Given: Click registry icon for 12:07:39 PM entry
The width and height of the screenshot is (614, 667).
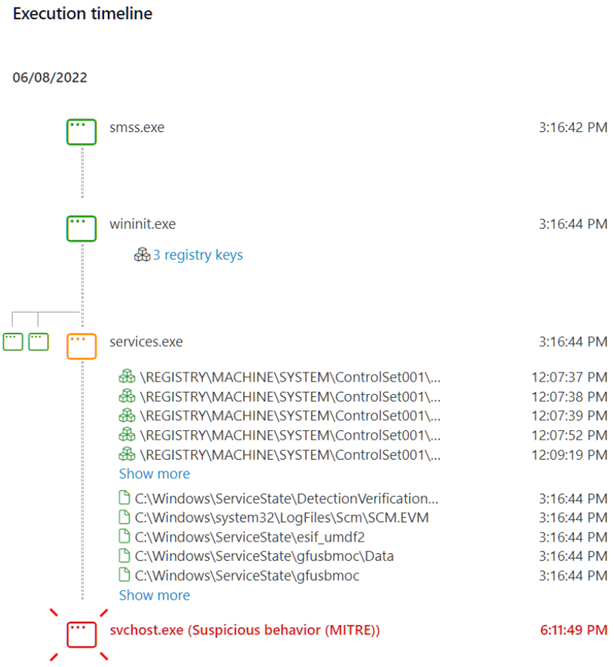Looking at the screenshot, I should 127,415.
